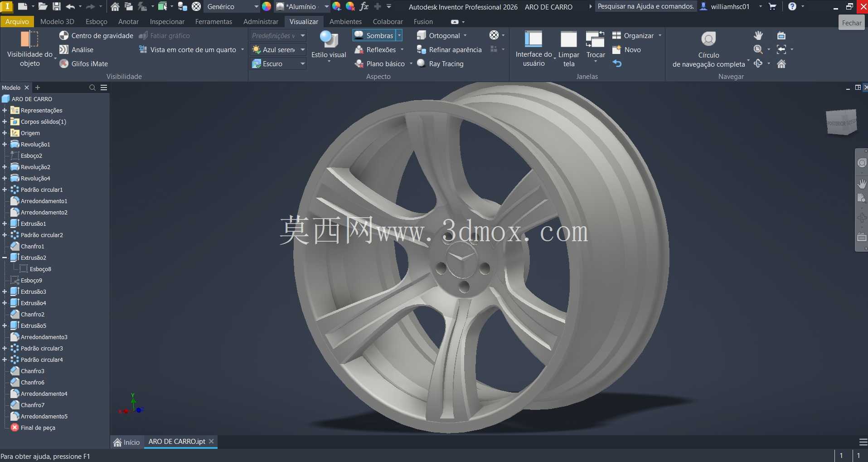Open the Sombras dropdown arrow
This screenshot has height=462, width=868.
(399, 35)
